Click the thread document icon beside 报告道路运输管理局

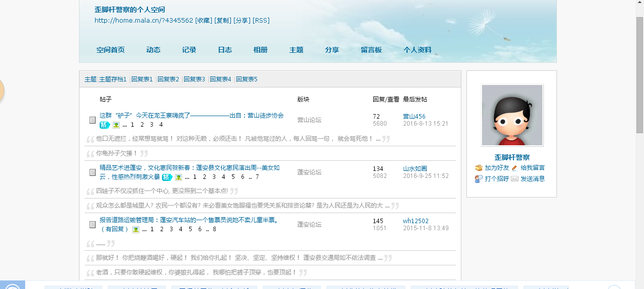[x=93, y=225]
